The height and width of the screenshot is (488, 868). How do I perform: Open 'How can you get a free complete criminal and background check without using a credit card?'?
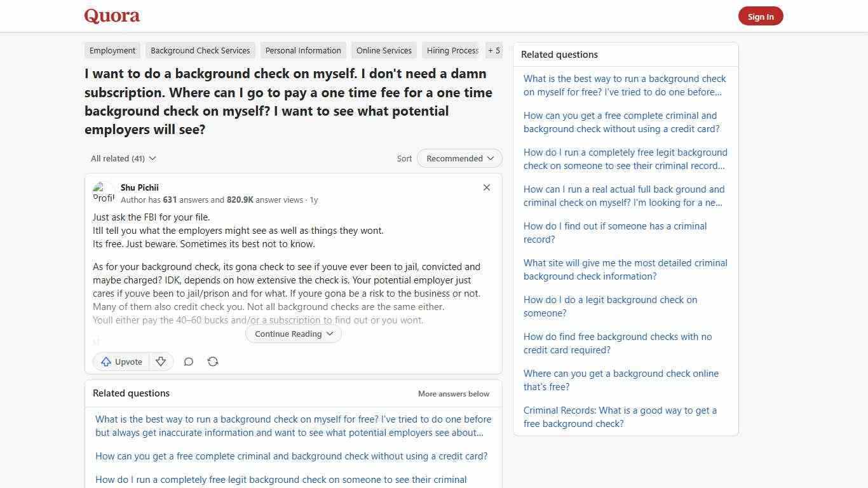[620, 122]
